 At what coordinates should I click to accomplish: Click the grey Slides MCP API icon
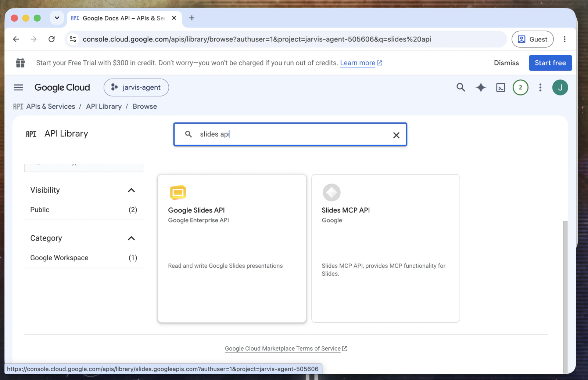(331, 192)
